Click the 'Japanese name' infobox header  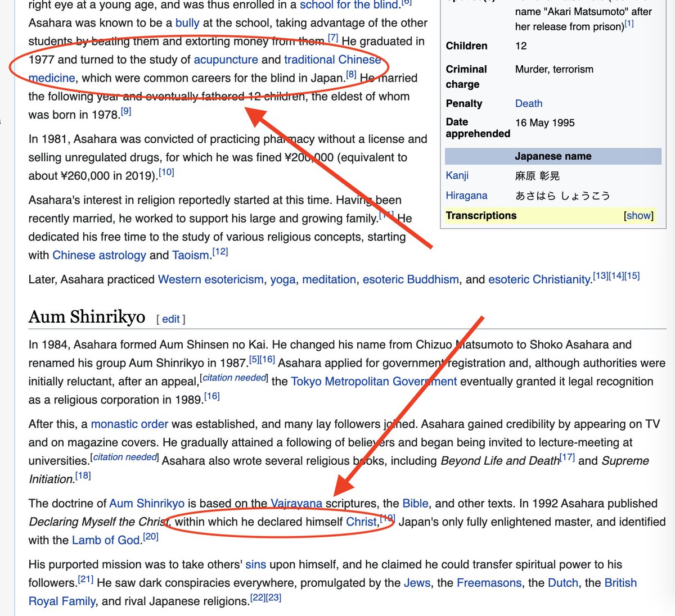pyautogui.click(x=553, y=156)
